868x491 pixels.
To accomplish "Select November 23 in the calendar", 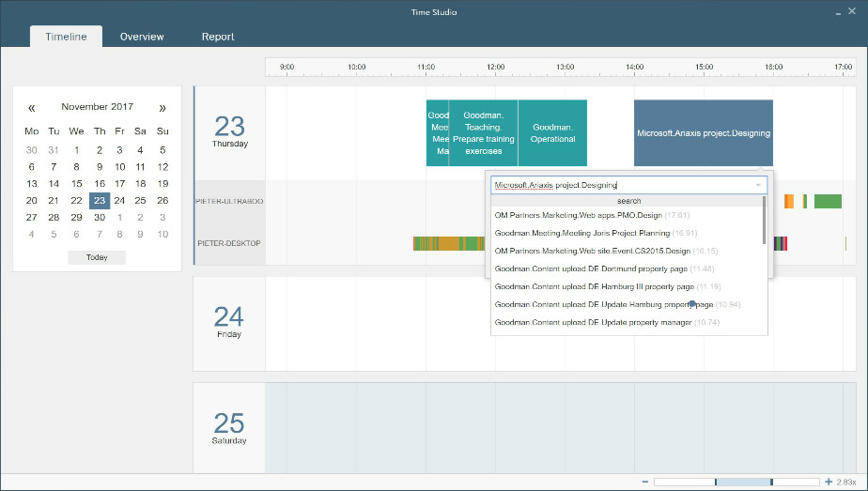I will [100, 201].
